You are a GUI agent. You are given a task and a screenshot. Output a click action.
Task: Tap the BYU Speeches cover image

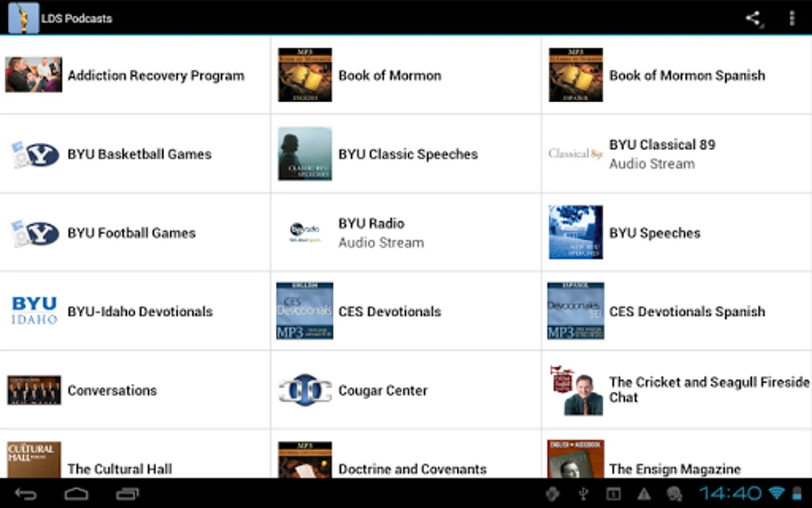(576, 232)
